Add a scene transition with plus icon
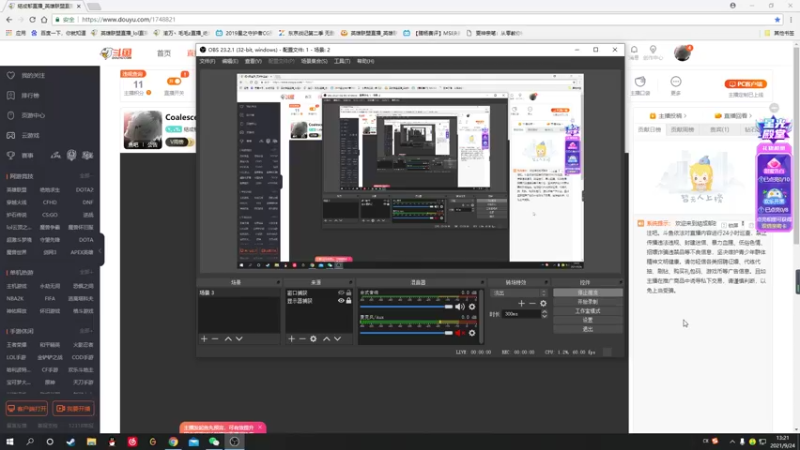Viewport: 800px width, 450px height. [521, 304]
